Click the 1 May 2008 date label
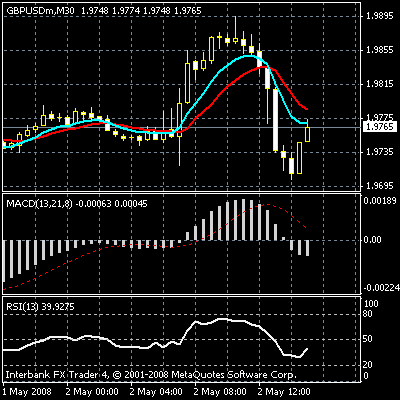Image resolution: width=400 pixels, height=400 pixels. [27, 391]
